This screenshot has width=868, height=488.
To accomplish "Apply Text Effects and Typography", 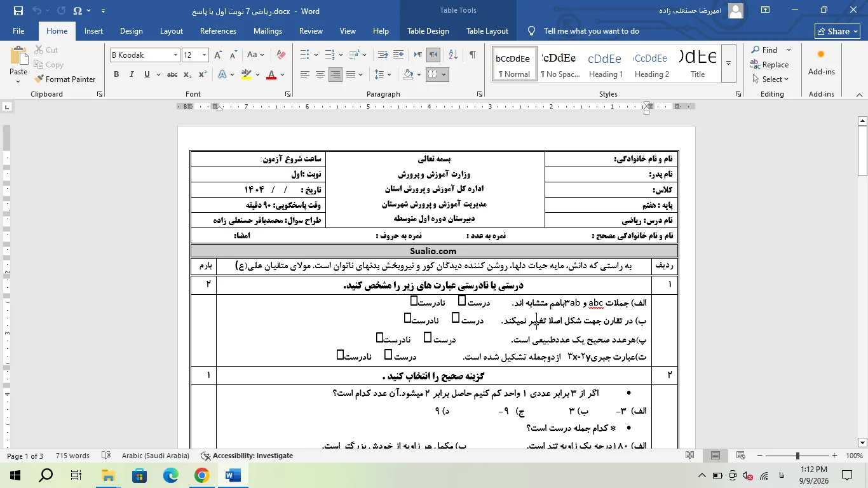I will click(222, 74).
